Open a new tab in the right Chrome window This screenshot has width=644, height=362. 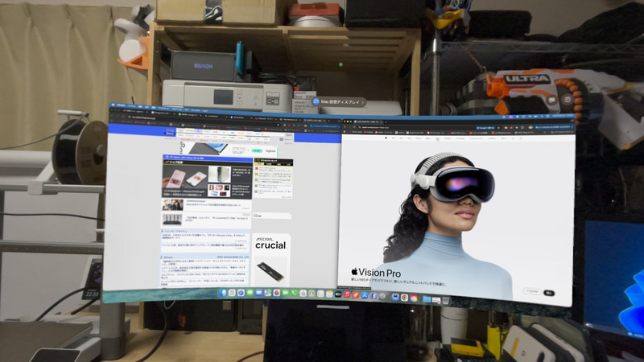tap(386, 122)
